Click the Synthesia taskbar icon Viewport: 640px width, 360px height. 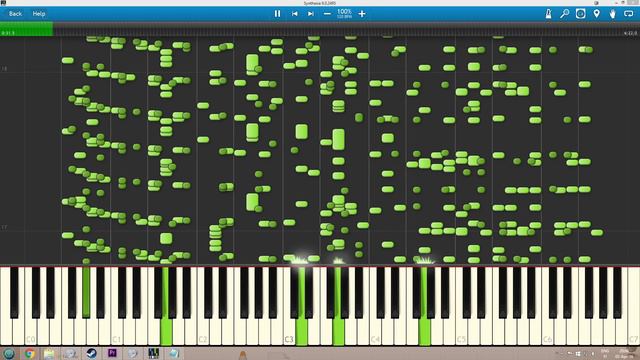153,353
